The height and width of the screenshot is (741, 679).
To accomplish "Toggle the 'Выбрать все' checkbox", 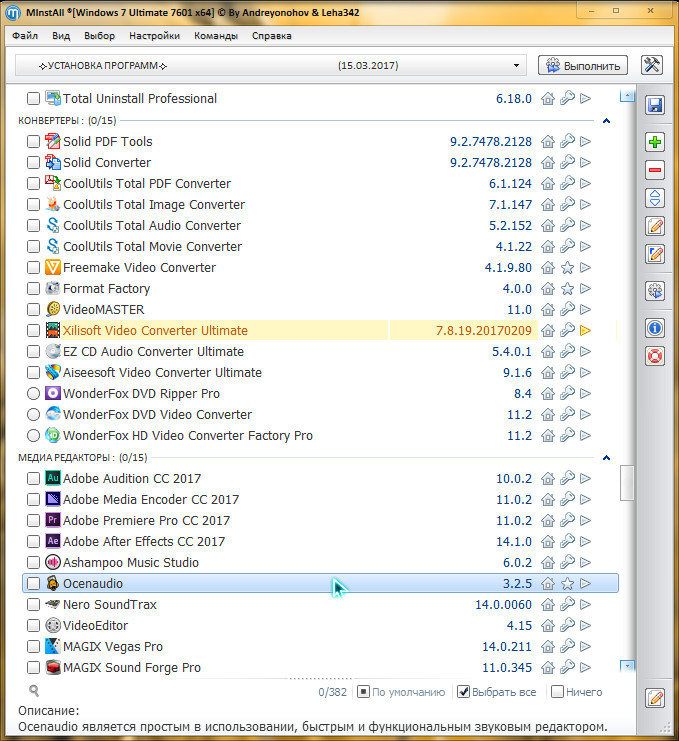I will pyautogui.click(x=464, y=692).
